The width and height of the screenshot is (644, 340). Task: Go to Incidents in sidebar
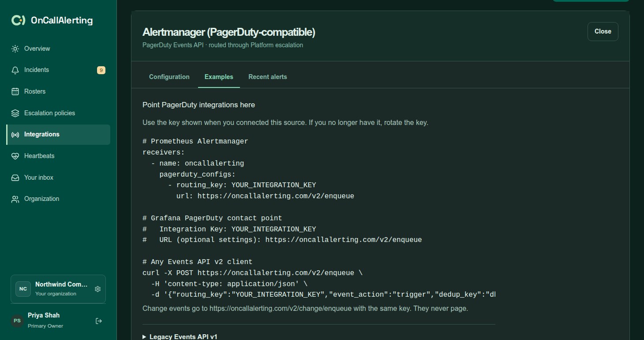coord(58,70)
